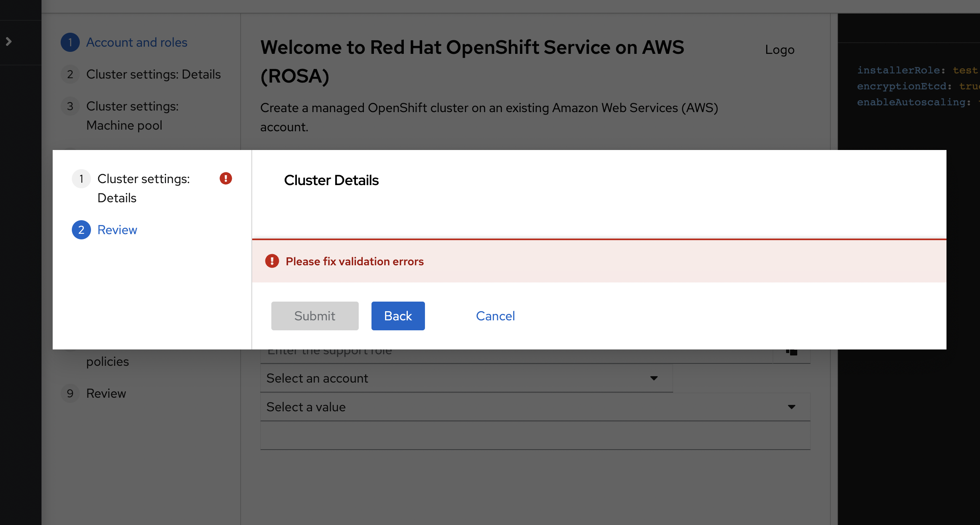Click the validation alert exclamation icon
The width and height of the screenshot is (980, 525).
(272, 261)
